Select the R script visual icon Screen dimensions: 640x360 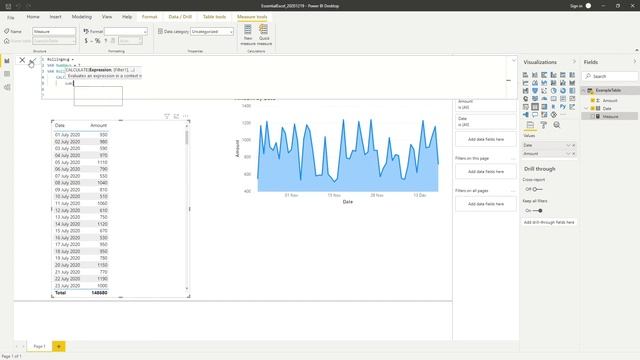point(553,107)
